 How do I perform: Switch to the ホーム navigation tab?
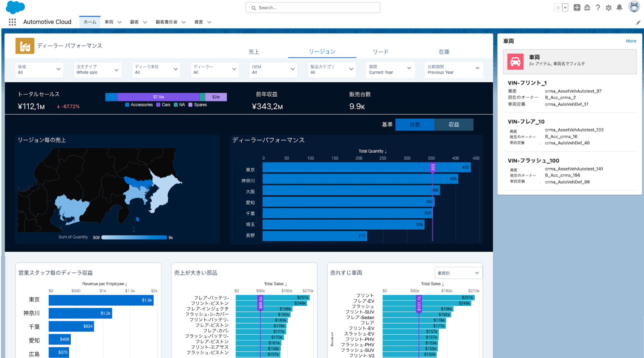pyautogui.click(x=90, y=22)
